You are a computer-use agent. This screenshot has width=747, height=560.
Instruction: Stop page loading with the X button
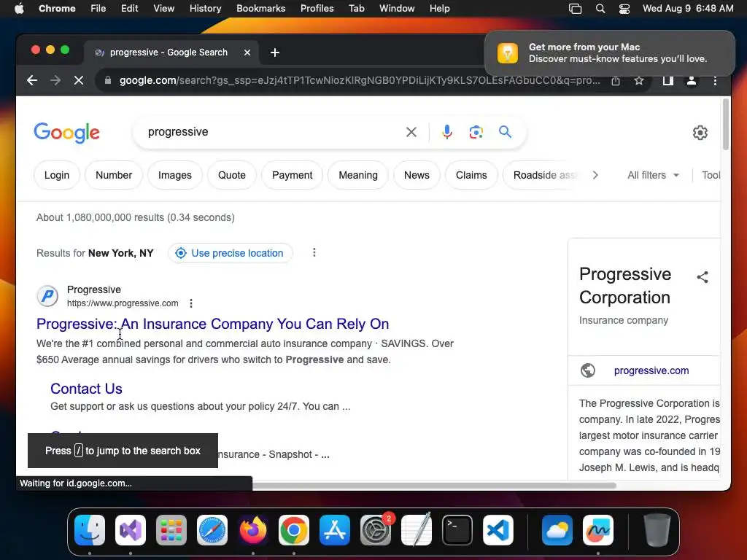pos(79,80)
